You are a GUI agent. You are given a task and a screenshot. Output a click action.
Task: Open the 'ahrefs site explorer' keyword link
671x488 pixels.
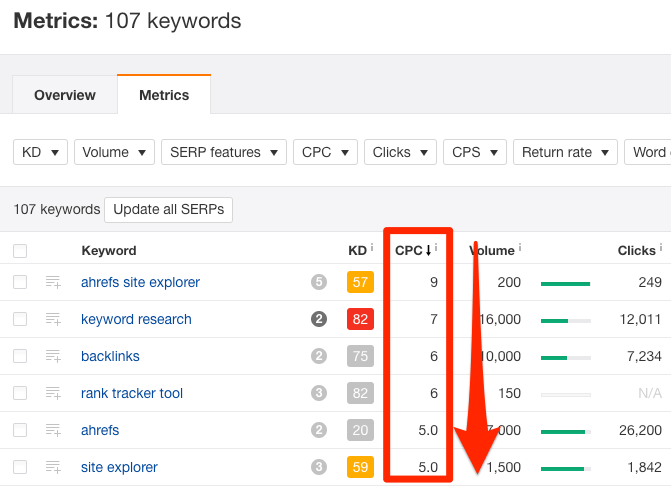point(140,283)
